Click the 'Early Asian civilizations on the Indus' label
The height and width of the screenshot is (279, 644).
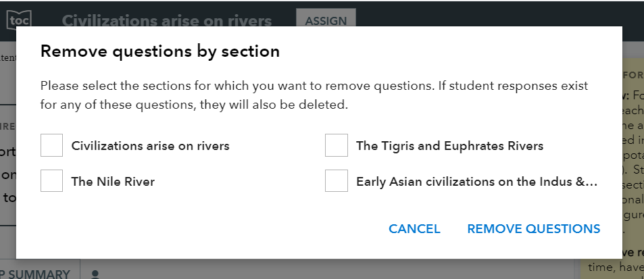476,181
